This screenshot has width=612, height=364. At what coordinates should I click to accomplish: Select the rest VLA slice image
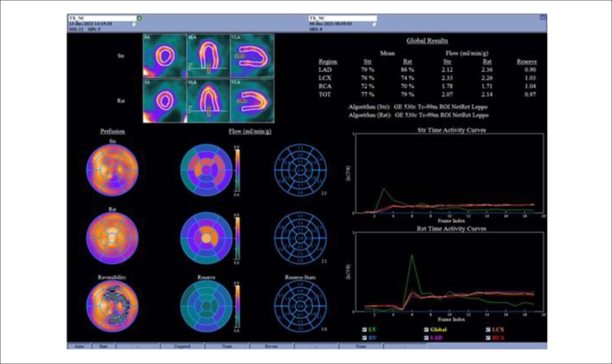pyautogui.click(x=252, y=100)
